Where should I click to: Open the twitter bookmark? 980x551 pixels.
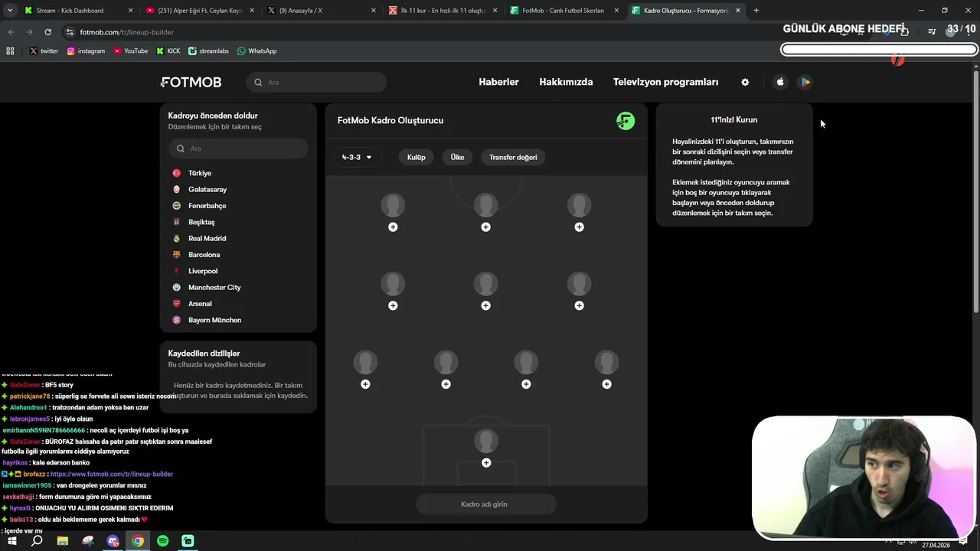(44, 51)
